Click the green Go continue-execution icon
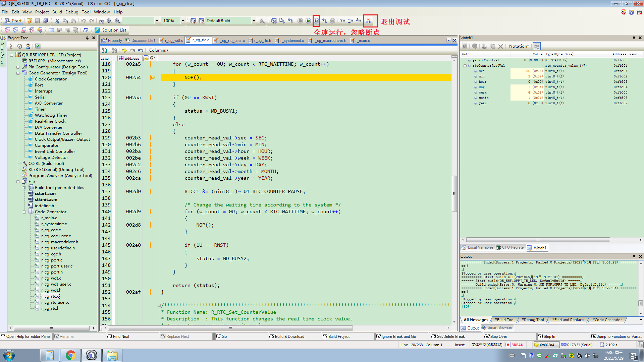 coord(308,21)
